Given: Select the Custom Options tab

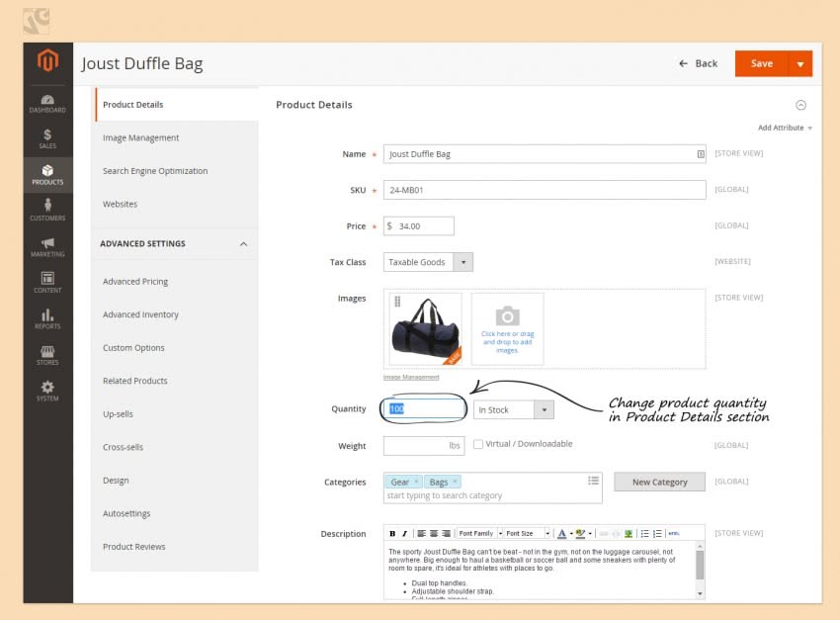Looking at the screenshot, I should 176,348.
